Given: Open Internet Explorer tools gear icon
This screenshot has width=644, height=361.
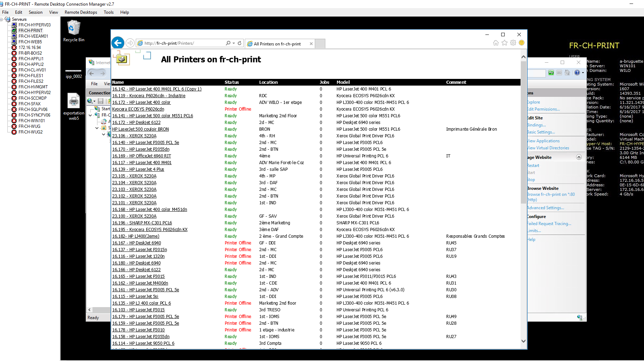Looking at the screenshot, I should pos(513,43).
